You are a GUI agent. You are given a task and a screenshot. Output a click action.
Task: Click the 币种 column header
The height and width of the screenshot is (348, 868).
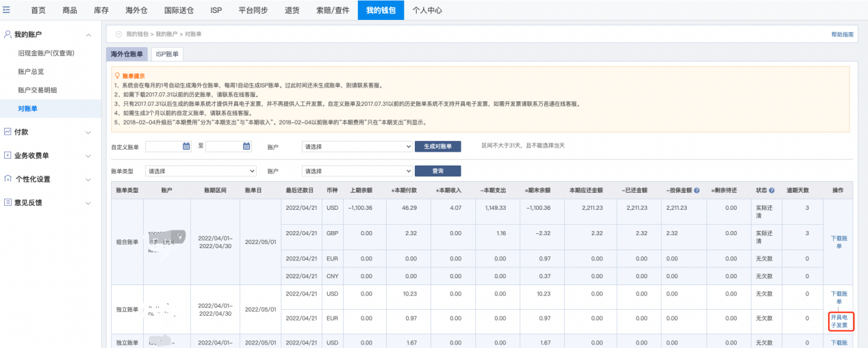tap(332, 190)
